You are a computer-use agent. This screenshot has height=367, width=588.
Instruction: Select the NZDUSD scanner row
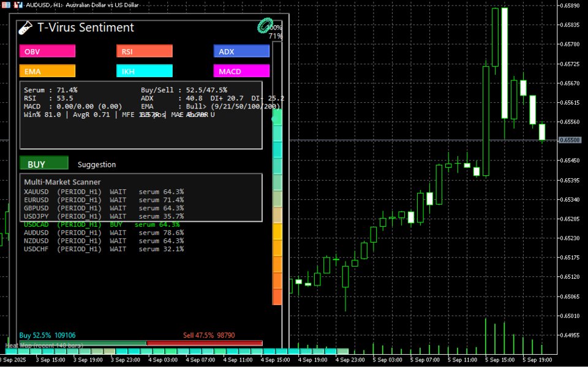(104, 241)
